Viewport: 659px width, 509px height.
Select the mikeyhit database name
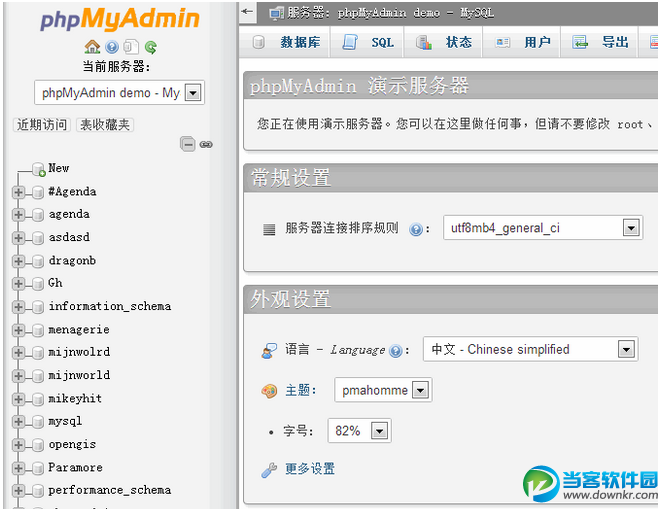click(75, 398)
